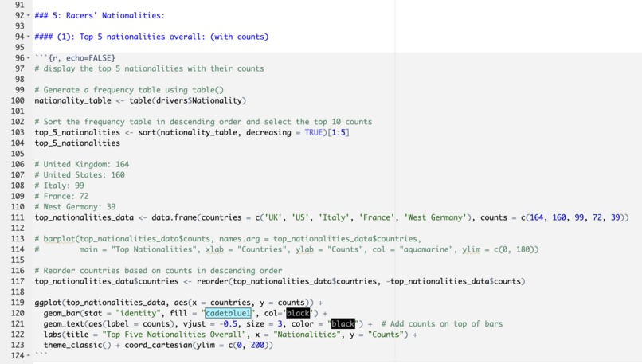This screenshot has width=642, height=364.
Task: Click the black color value in geom_bar line
Action: click(298, 313)
